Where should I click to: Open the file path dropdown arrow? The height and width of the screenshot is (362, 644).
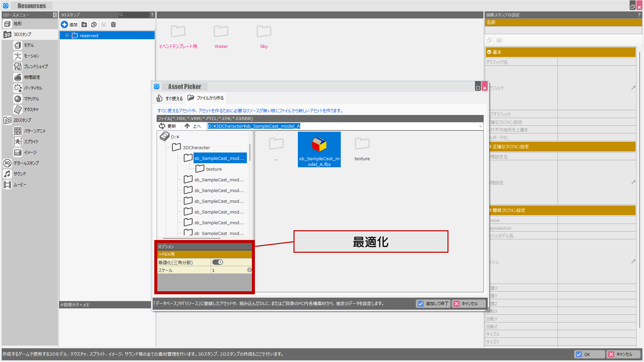click(x=480, y=126)
